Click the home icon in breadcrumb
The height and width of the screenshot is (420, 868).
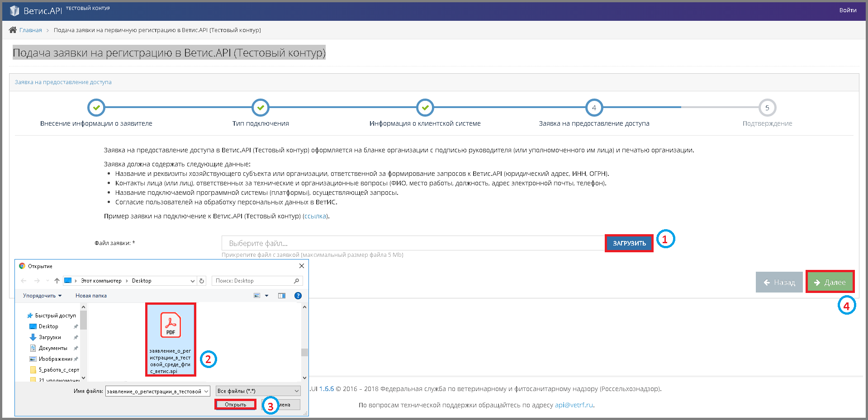click(x=13, y=30)
